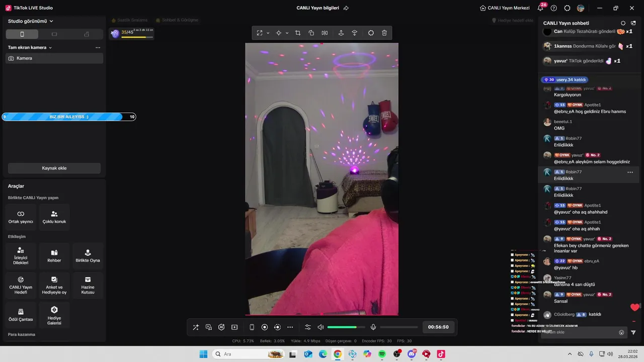The image size is (644, 362).
Task: Open the effects magic wand tool
Action: click(196, 327)
